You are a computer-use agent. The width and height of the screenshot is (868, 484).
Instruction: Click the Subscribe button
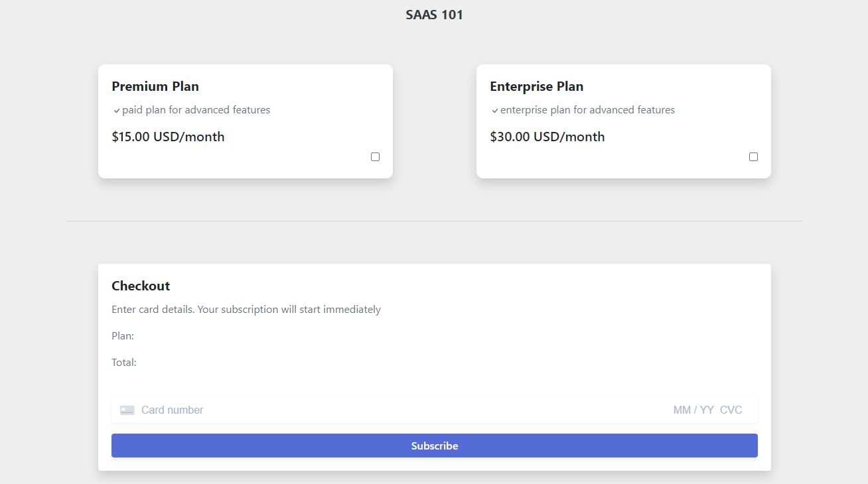point(435,446)
